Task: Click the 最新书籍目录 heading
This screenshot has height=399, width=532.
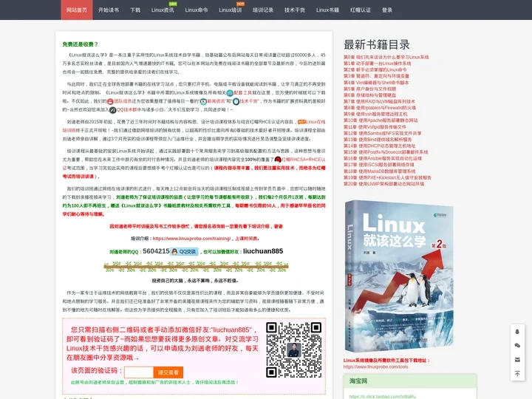Action: (377, 44)
